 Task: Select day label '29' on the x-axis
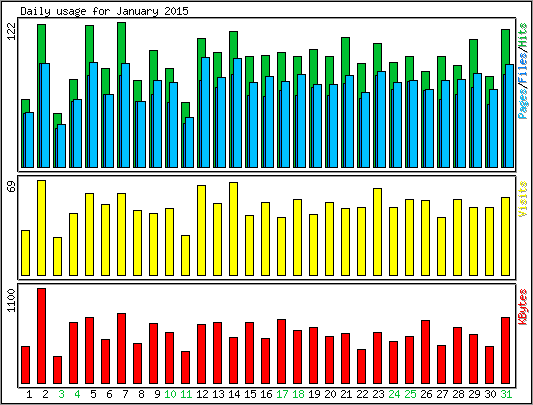click(474, 394)
